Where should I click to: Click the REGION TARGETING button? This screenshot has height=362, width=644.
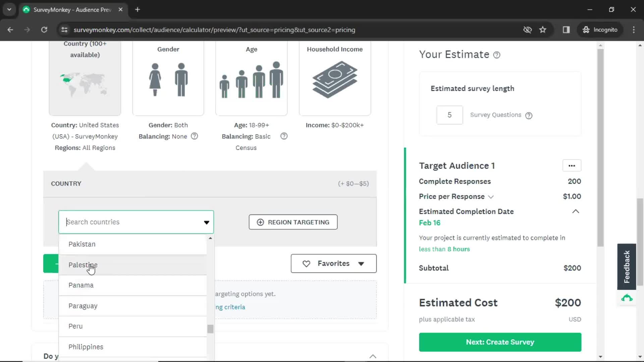point(293,222)
